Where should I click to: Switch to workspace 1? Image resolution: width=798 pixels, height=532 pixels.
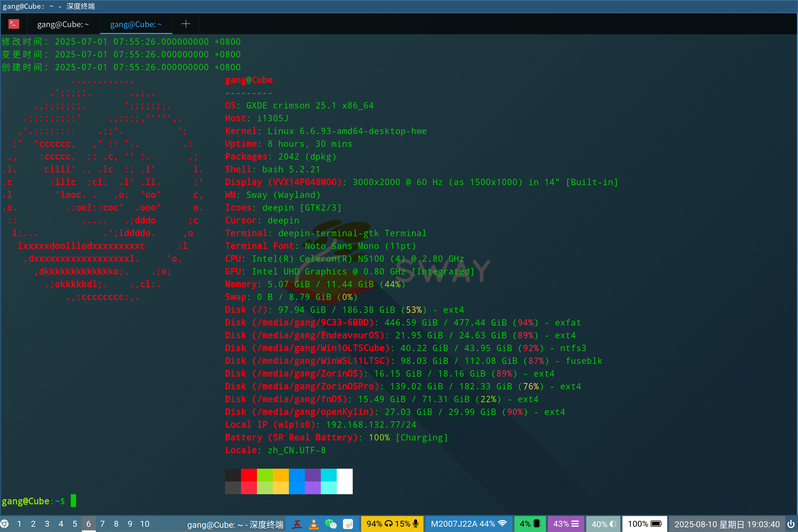coord(19,524)
